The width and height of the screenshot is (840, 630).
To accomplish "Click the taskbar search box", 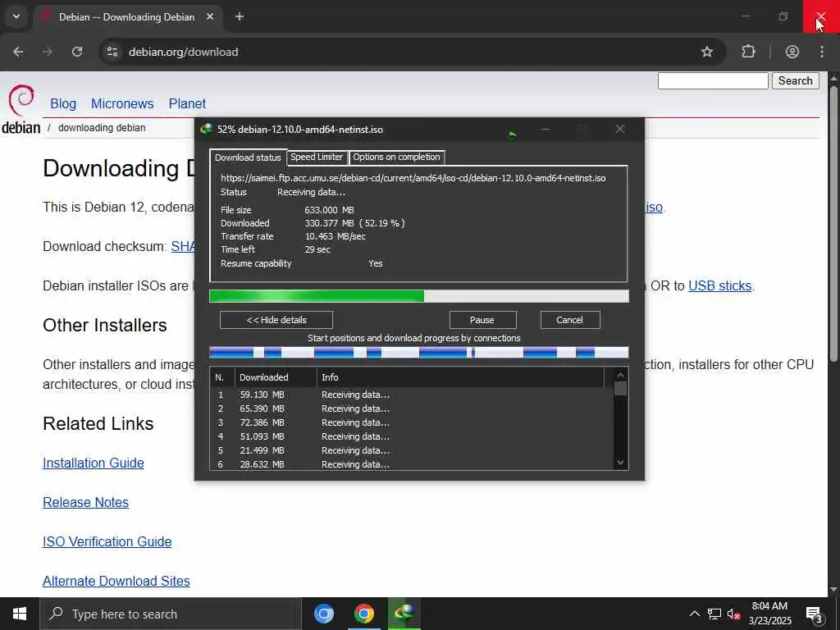I will click(171, 614).
